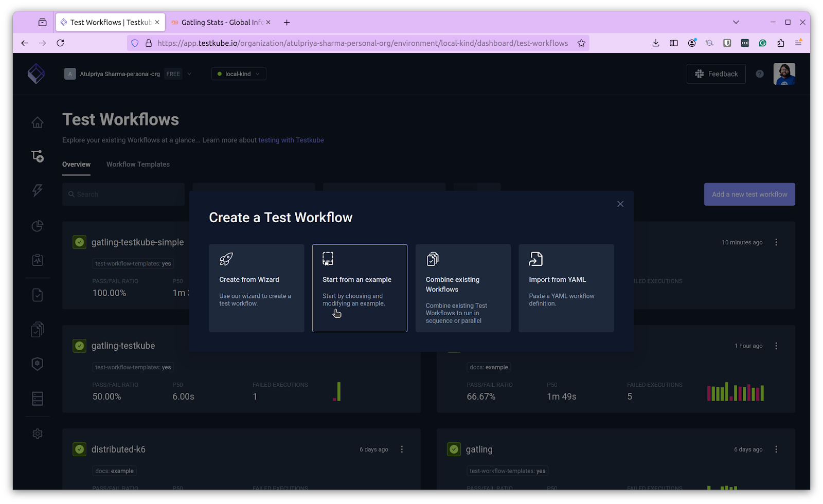823x504 pixels.
Task: Switch to the Test Workflows browser tab
Action: tap(111, 22)
